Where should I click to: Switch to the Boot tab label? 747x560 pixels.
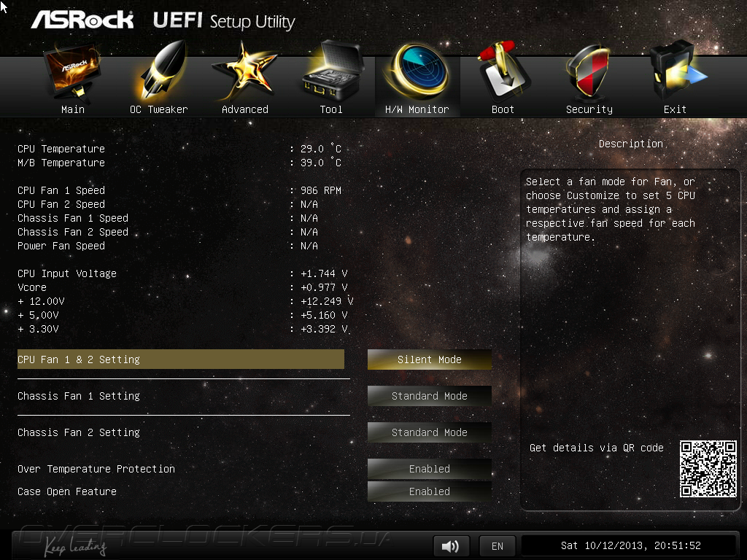[503, 109]
